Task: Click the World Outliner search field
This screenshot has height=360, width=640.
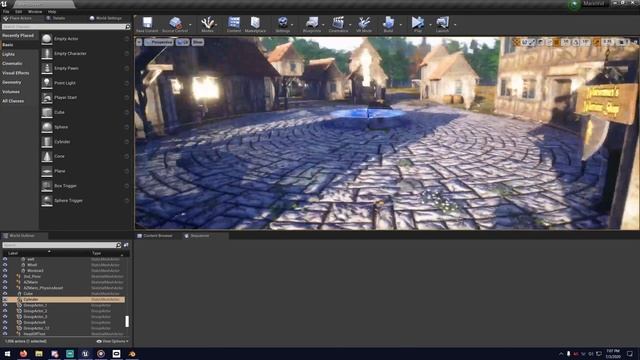Action: click(60, 245)
